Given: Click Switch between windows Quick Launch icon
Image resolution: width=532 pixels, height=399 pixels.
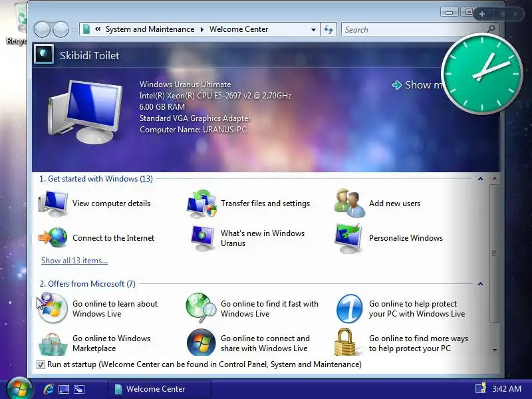Looking at the screenshot, I should click(x=79, y=389).
